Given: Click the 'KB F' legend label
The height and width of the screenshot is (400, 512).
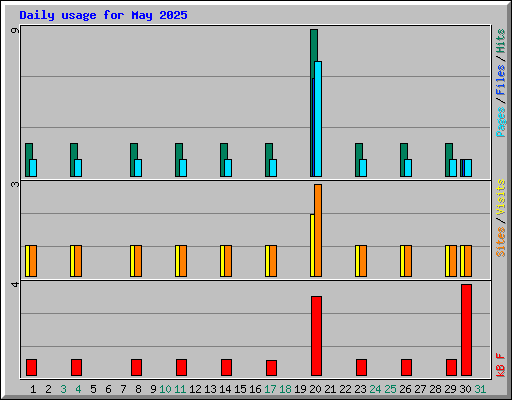Looking at the screenshot, I should tap(500, 365).
